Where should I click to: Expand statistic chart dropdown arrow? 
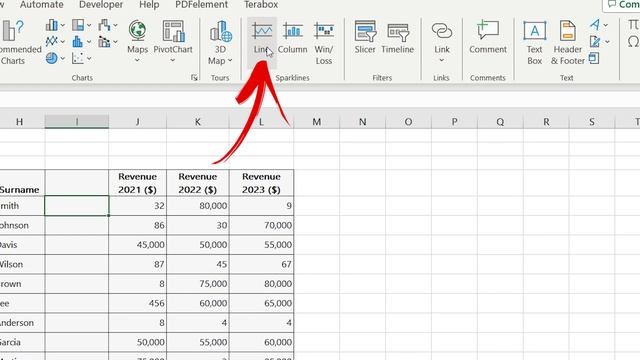click(89, 42)
